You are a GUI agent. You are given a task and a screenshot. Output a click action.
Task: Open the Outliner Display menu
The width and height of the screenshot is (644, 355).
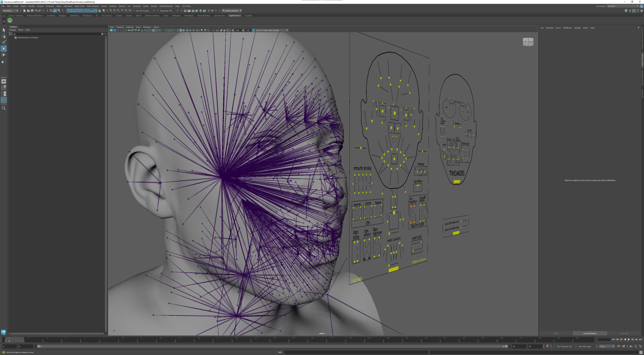pos(13,30)
